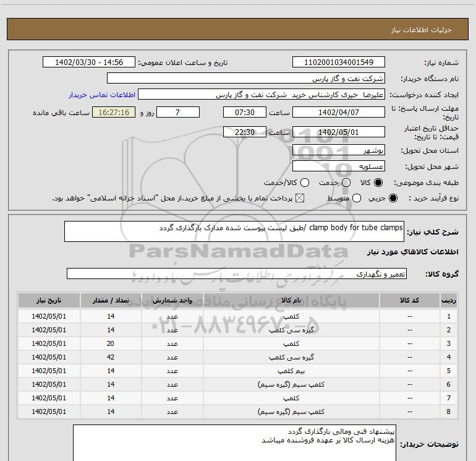Click the نام کالا column header
The height and width of the screenshot is (461, 476).
pyautogui.click(x=291, y=301)
